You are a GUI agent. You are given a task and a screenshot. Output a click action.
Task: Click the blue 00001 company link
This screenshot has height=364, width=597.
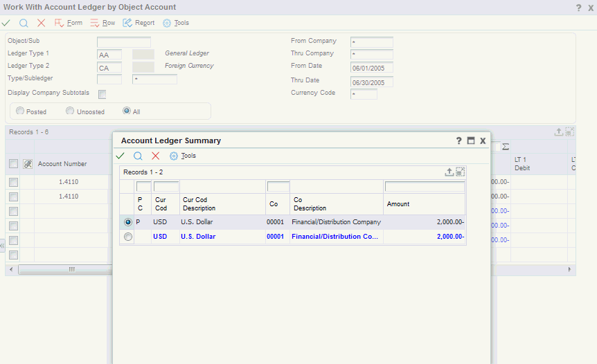(275, 237)
